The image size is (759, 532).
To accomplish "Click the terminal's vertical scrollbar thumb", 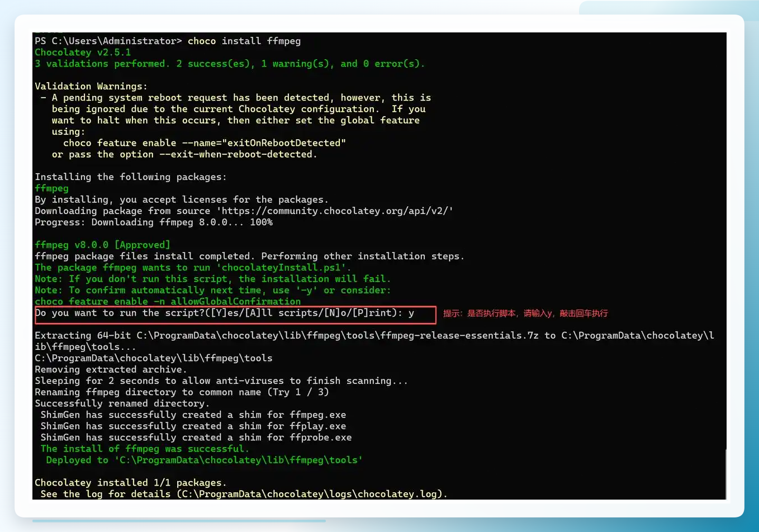I will pyautogui.click(x=725, y=474).
